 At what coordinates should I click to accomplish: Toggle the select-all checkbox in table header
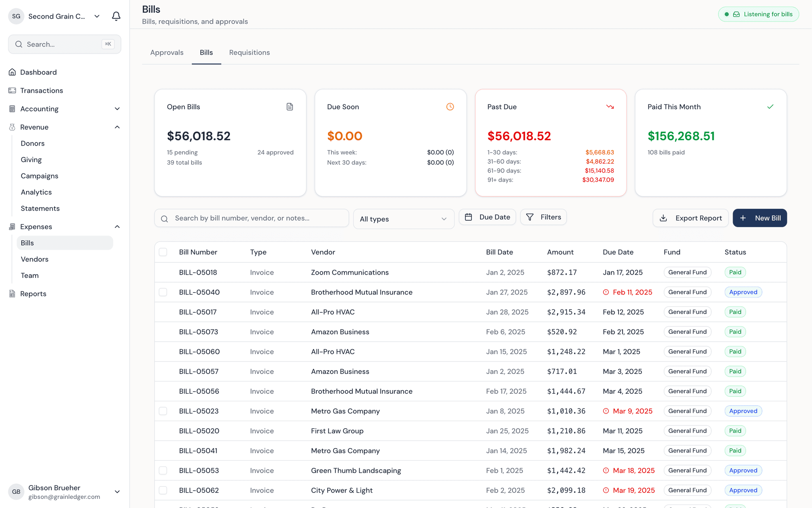click(163, 252)
